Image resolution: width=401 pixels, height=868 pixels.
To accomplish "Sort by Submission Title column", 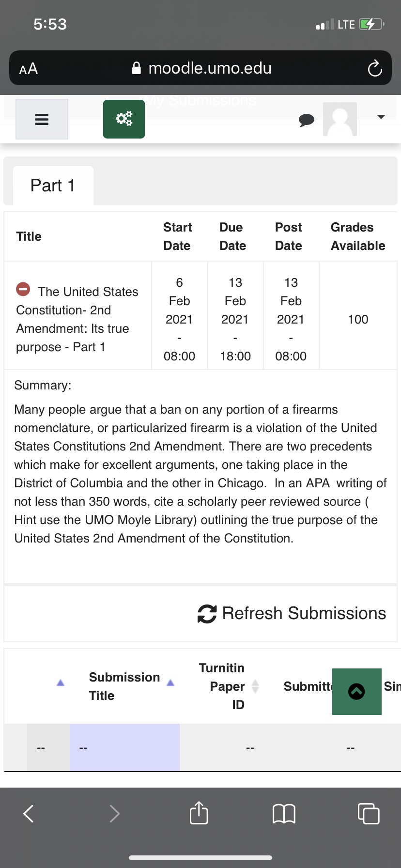I will 124,686.
